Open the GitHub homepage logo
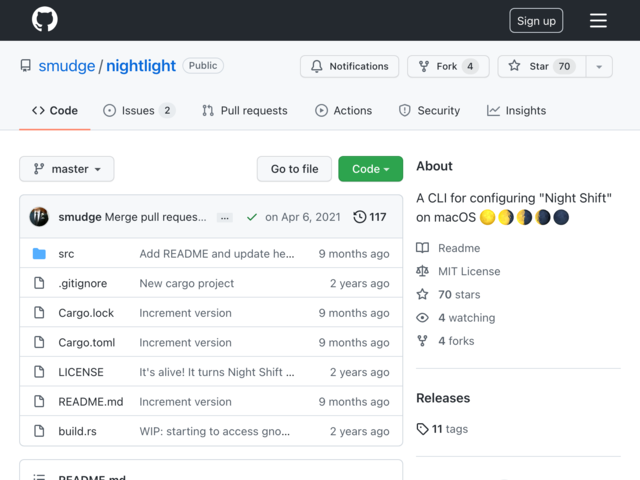This screenshot has height=480, width=640. [x=44, y=19]
